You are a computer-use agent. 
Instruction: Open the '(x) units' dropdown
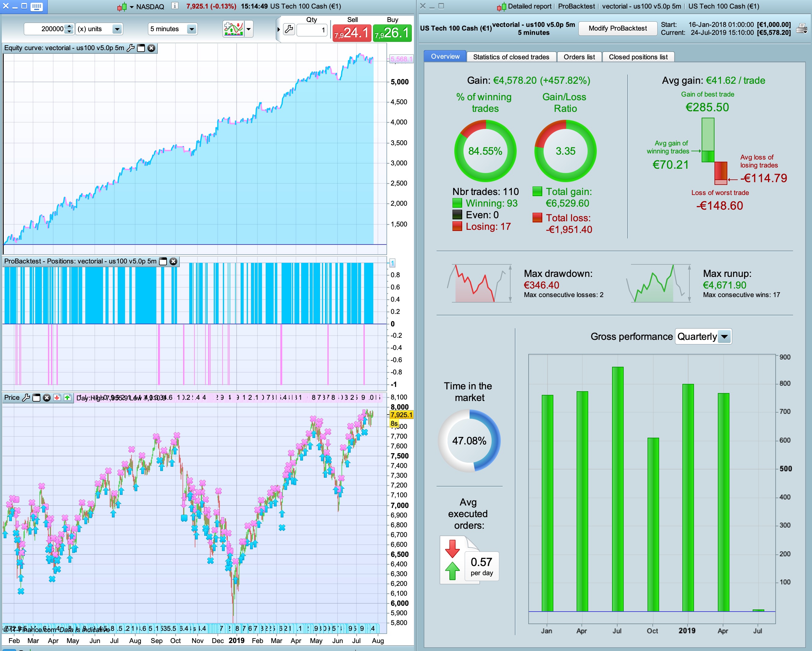coord(117,29)
